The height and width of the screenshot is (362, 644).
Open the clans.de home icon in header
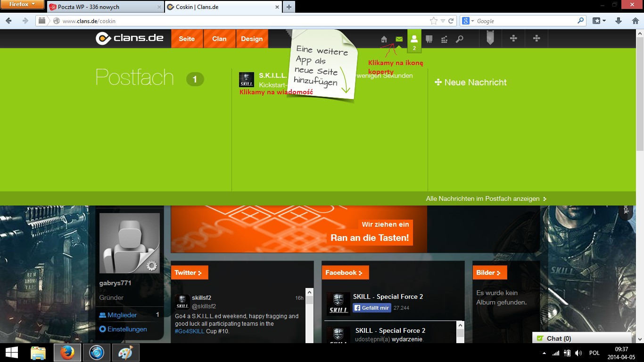point(384,39)
